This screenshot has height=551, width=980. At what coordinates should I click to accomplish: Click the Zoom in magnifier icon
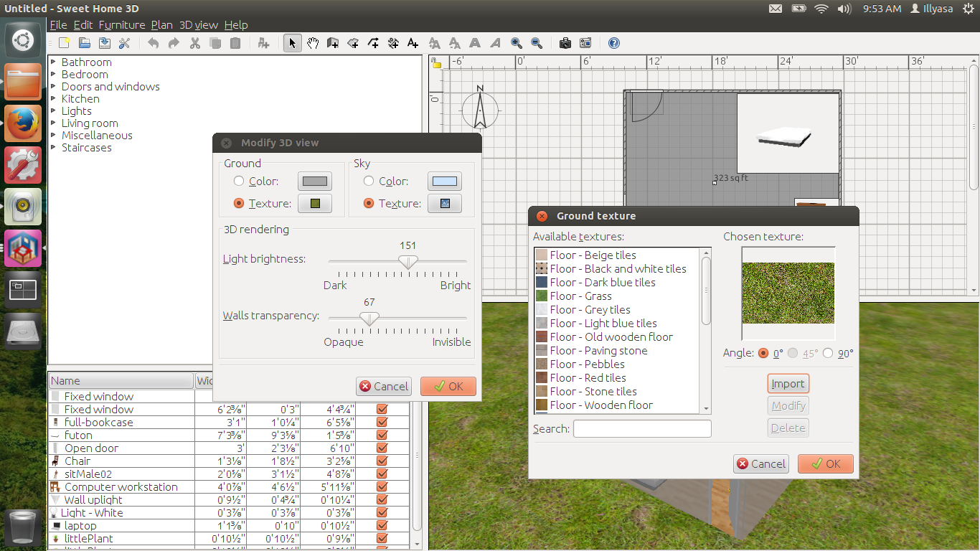tap(517, 43)
